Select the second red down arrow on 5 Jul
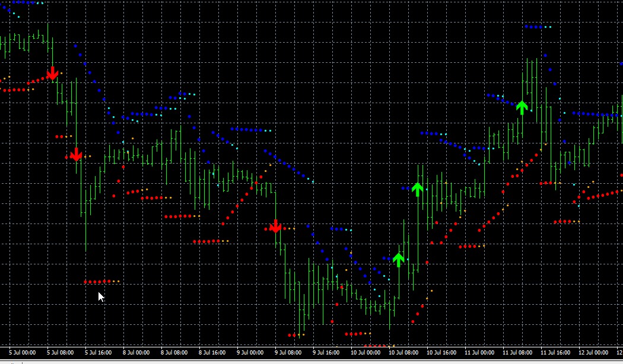Image resolution: width=623 pixels, height=364 pixels. 76,154
